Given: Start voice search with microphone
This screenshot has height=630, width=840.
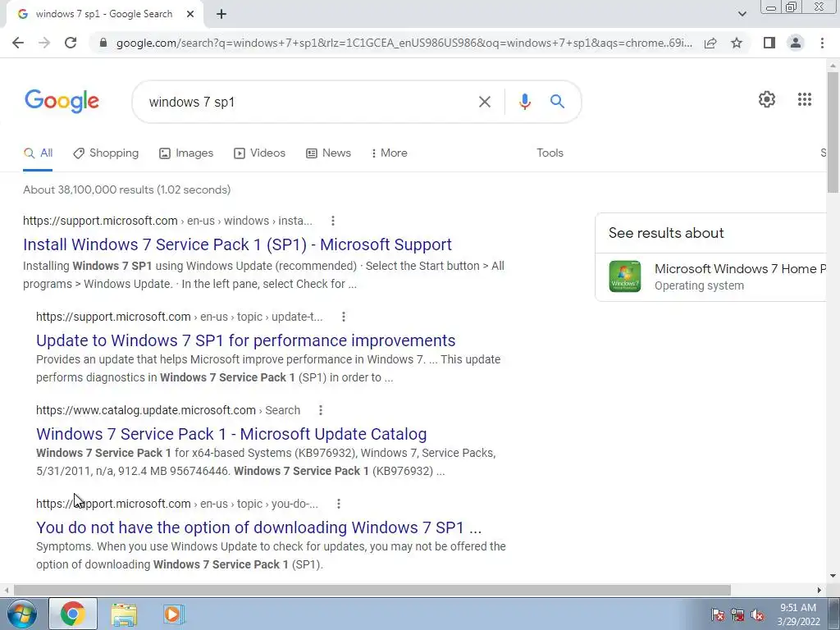Looking at the screenshot, I should coord(524,102).
